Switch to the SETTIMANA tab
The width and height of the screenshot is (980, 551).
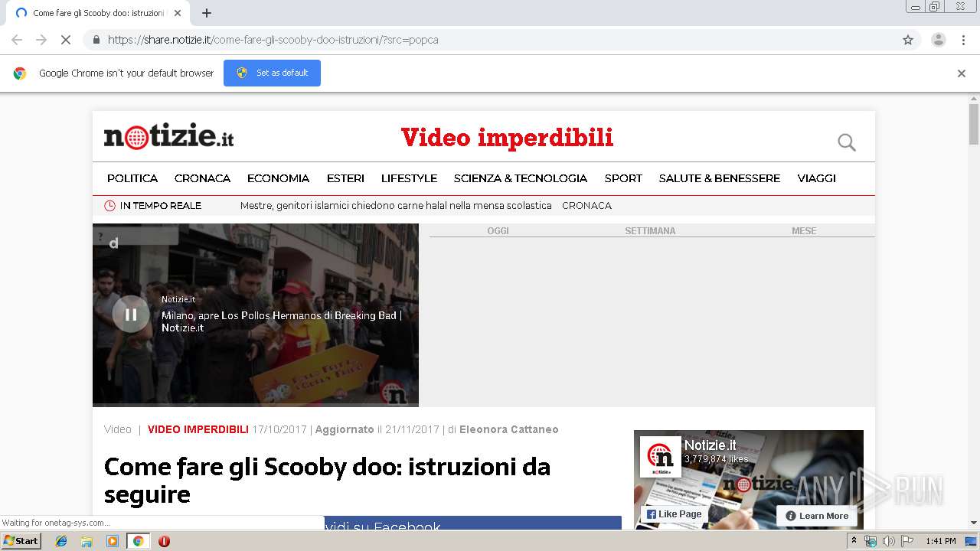650,230
